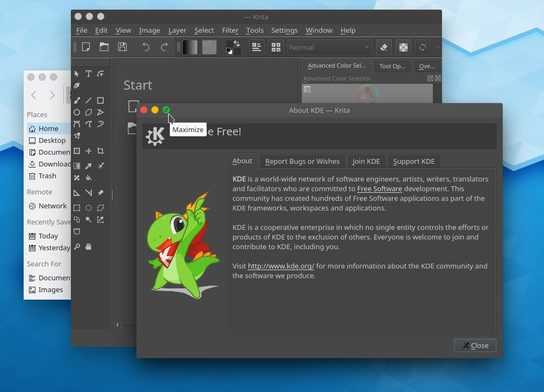544x392 pixels.
Task: Select the Polygonal Selection tool
Action: pos(100,208)
